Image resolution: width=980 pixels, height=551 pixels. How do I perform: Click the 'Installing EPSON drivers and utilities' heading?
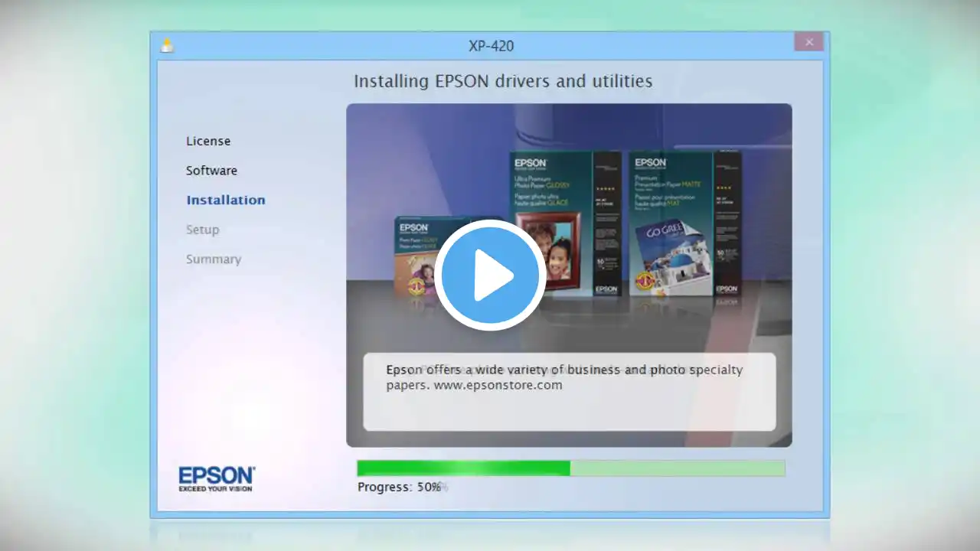[503, 81]
